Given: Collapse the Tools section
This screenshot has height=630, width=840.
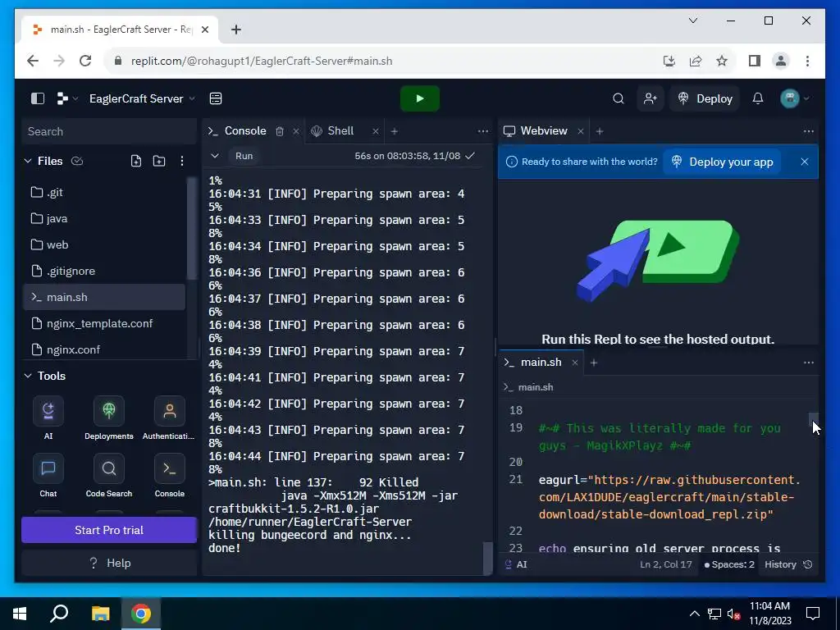Looking at the screenshot, I should (x=28, y=376).
